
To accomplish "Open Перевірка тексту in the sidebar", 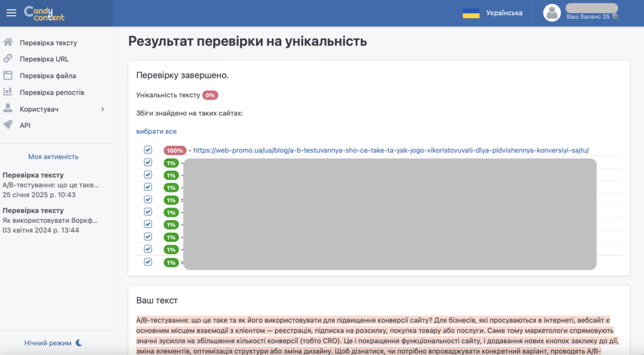I will pyautogui.click(x=48, y=43).
